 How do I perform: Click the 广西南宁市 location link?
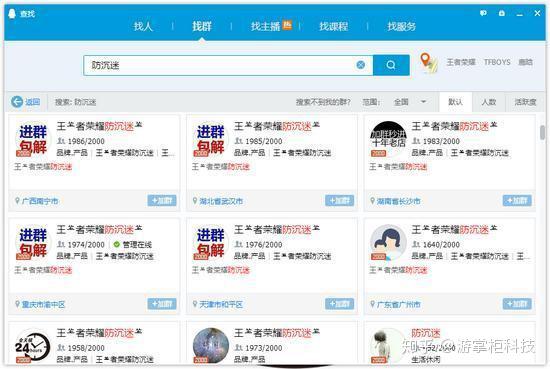[x=40, y=201]
